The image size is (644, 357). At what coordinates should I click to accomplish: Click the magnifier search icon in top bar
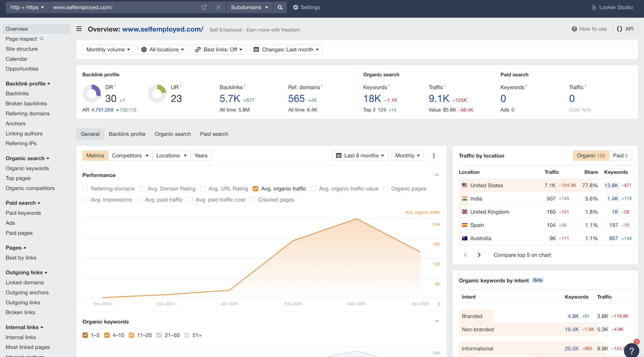pyautogui.click(x=280, y=7)
